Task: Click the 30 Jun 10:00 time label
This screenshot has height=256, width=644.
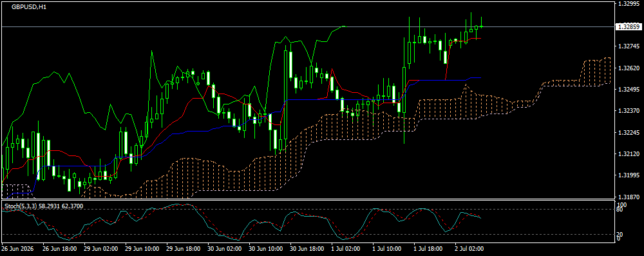Action: [x=266, y=249]
